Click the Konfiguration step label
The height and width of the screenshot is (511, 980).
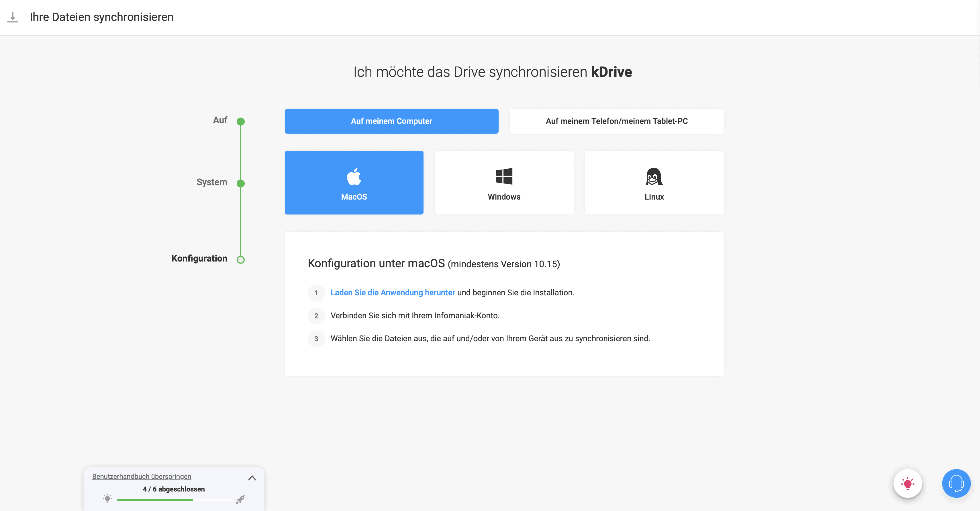coord(199,259)
